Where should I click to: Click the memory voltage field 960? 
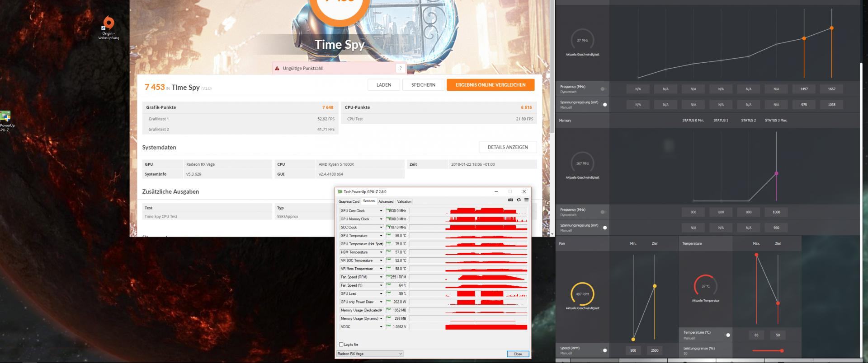776,228
